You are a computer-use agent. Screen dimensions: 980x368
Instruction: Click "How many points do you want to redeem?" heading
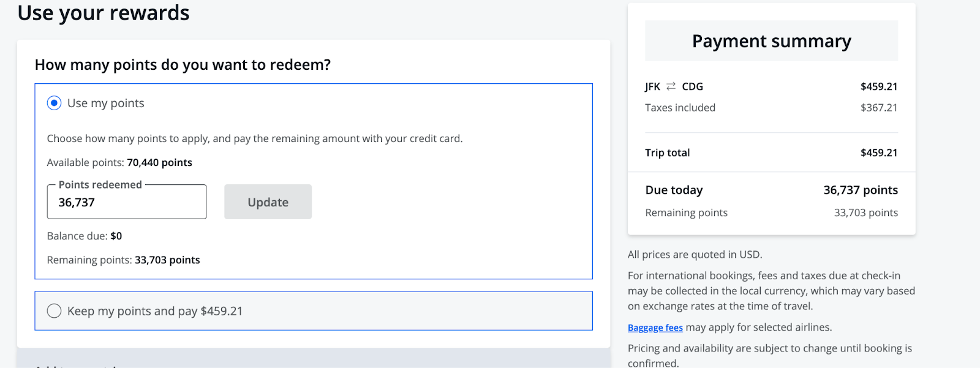(x=183, y=65)
